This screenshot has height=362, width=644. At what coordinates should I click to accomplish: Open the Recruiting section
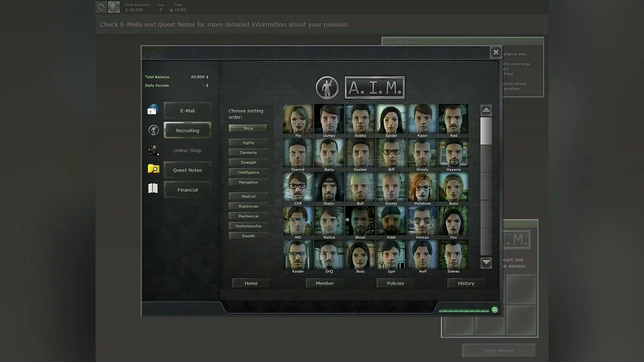click(x=187, y=130)
